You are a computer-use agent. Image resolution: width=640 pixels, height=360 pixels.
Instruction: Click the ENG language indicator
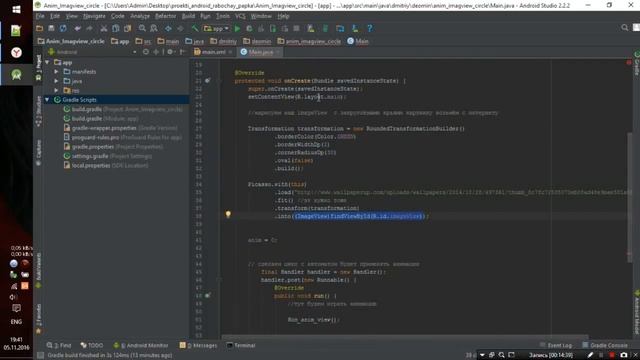16,322
